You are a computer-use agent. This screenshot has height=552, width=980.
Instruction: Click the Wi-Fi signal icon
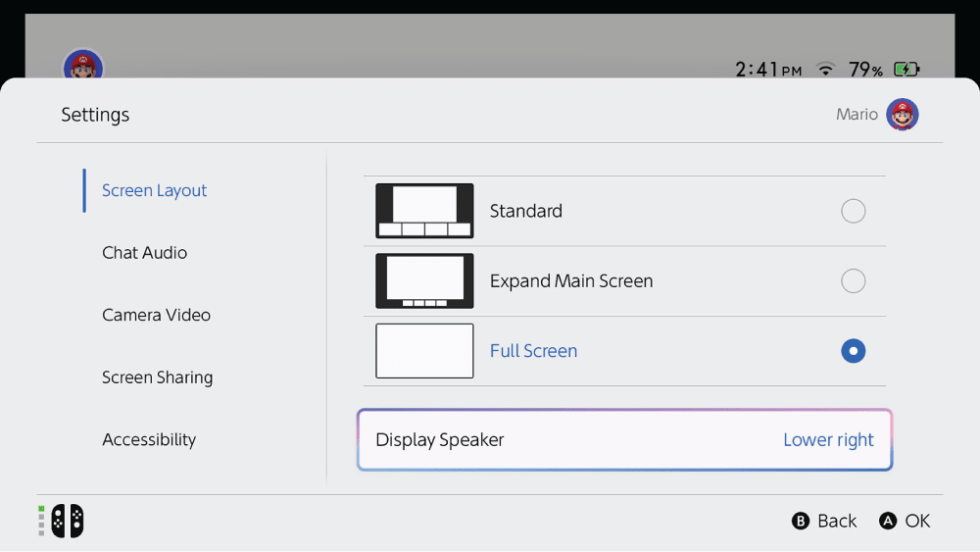(x=826, y=70)
